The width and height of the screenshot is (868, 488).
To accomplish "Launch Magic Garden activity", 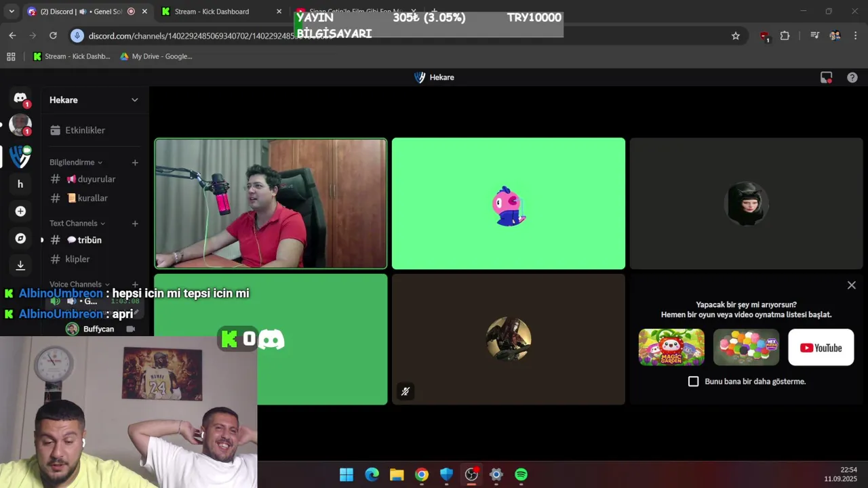I will point(671,348).
